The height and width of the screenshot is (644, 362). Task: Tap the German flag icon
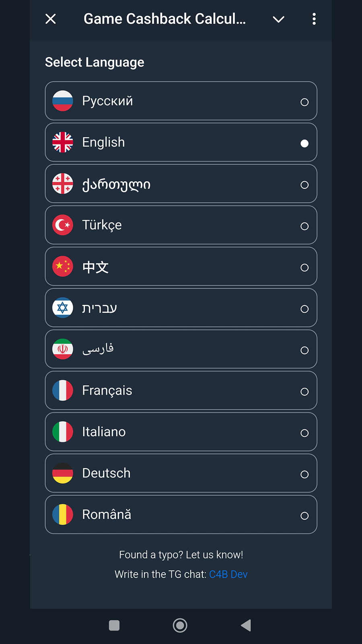(x=63, y=473)
